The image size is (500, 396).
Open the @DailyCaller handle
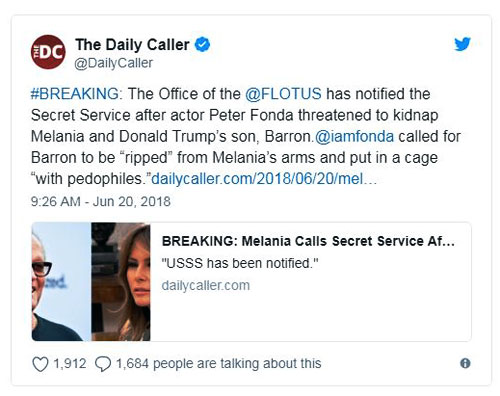point(113,63)
